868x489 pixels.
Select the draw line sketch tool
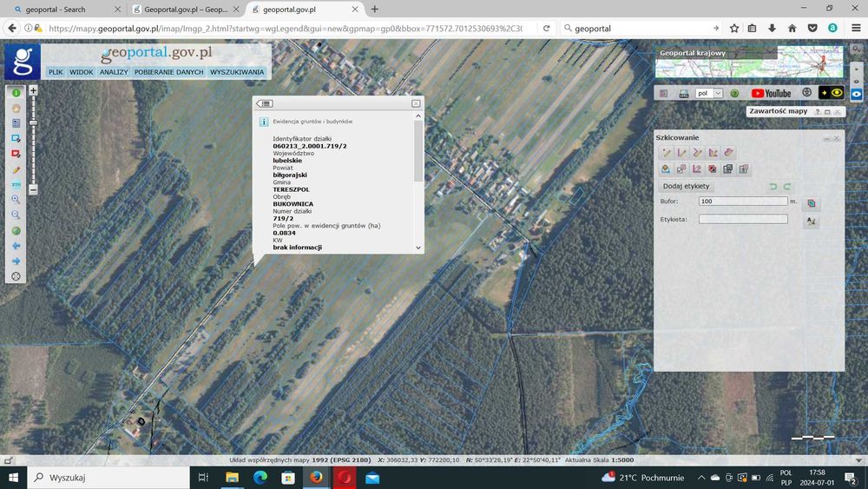[x=681, y=152]
